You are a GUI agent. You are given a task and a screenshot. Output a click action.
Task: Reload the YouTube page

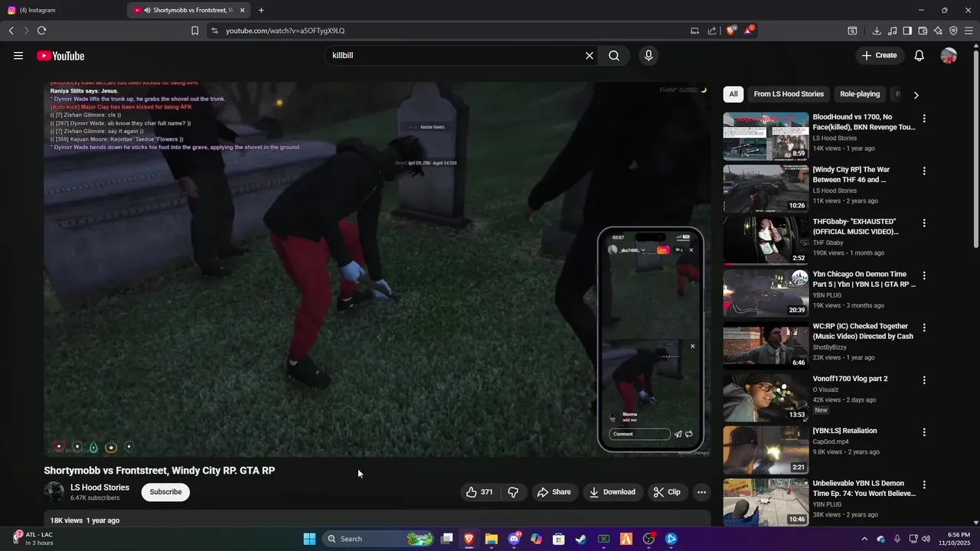41,31
